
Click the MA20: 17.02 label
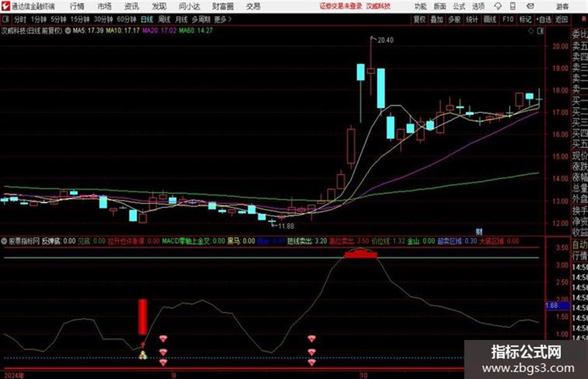pyautogui.click(x=159, y=30)
